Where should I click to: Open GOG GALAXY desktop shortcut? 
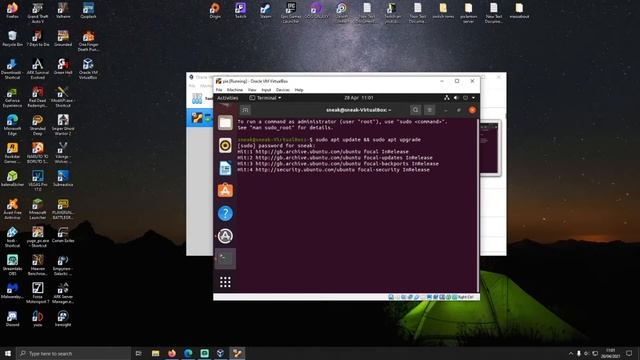(316, 11)
